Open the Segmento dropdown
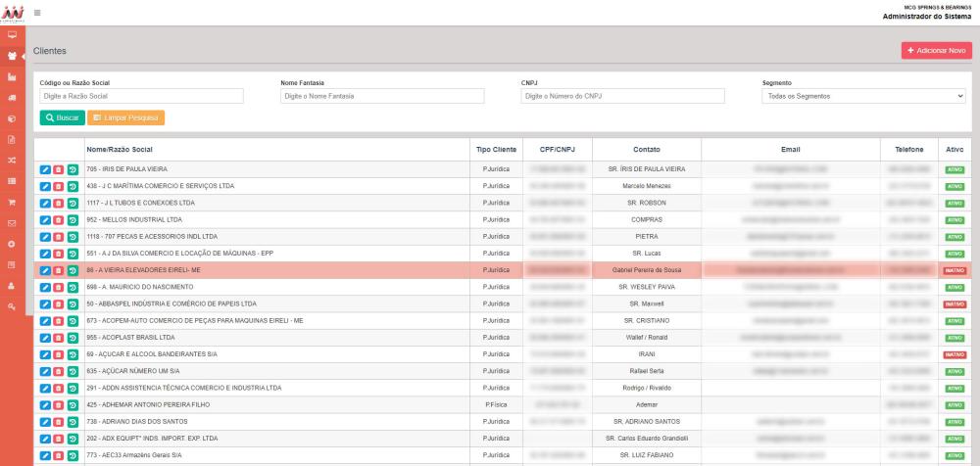 863,97
